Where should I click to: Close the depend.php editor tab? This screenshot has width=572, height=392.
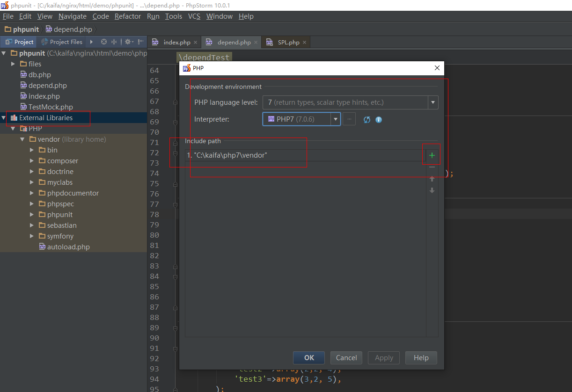(255, 43)
